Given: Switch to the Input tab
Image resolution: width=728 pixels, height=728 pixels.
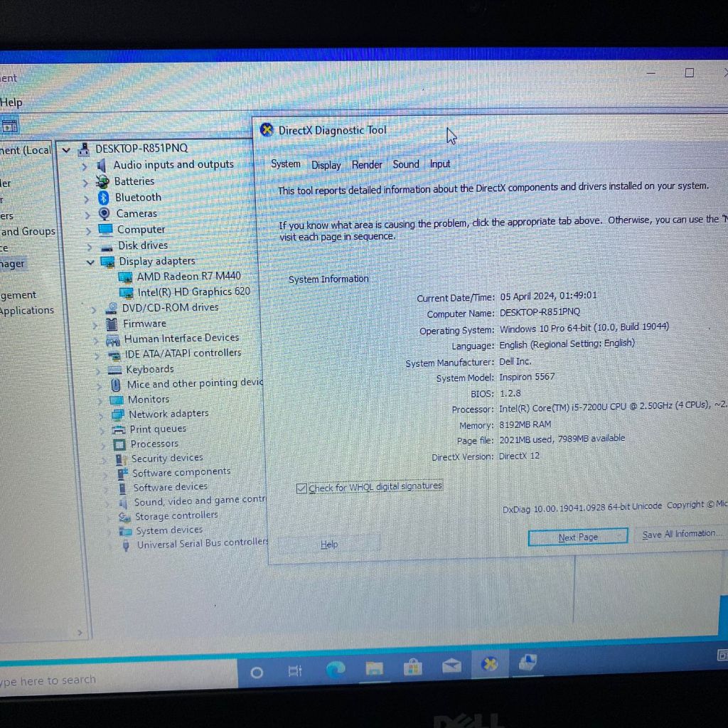Looking at the screenshot, I should click(439, 164).
